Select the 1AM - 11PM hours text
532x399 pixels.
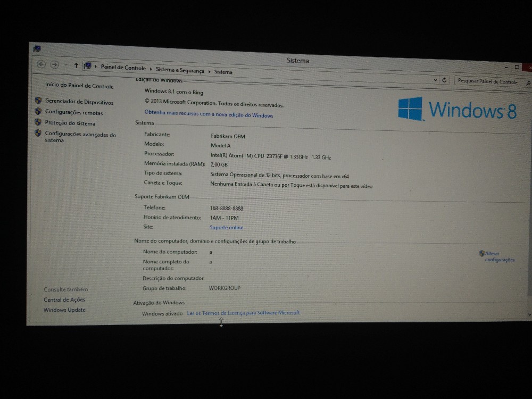click(225, 218)
